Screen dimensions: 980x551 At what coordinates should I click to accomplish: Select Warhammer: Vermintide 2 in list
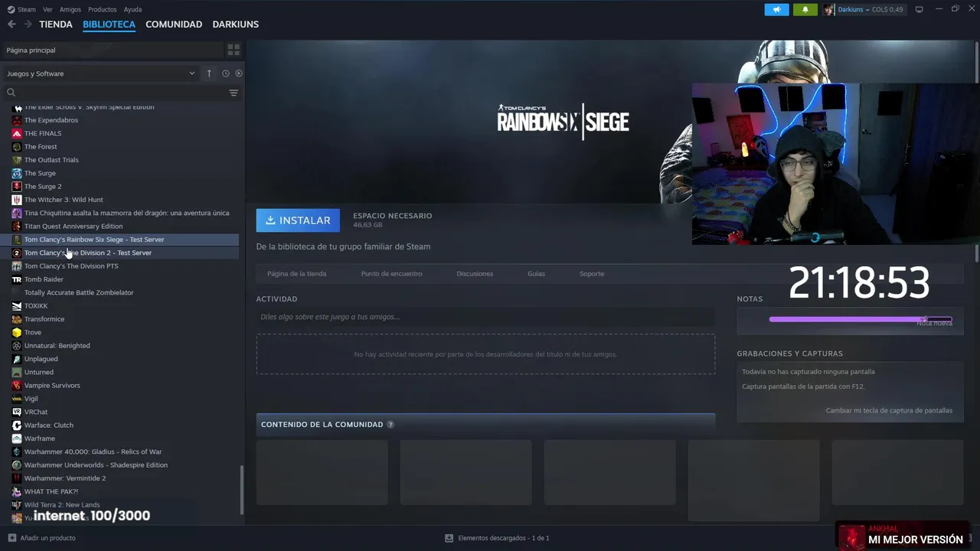point(65,478)
